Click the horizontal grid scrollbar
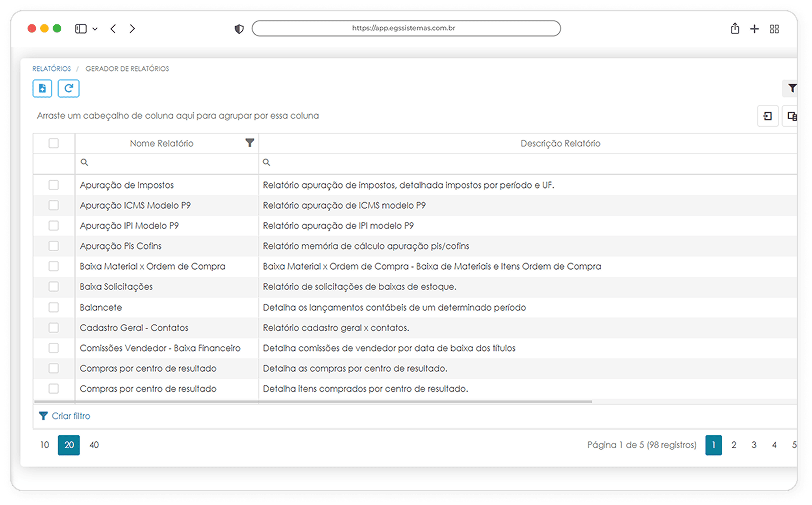 313,401
